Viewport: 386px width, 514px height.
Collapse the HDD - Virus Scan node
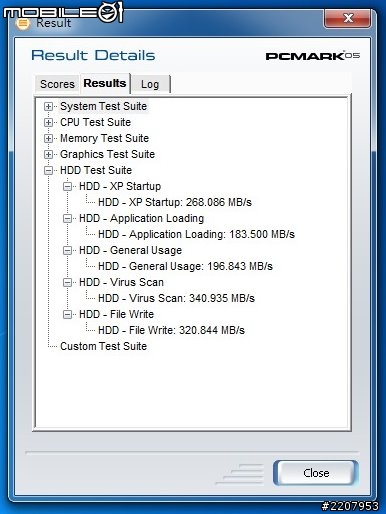coord(67,283)
